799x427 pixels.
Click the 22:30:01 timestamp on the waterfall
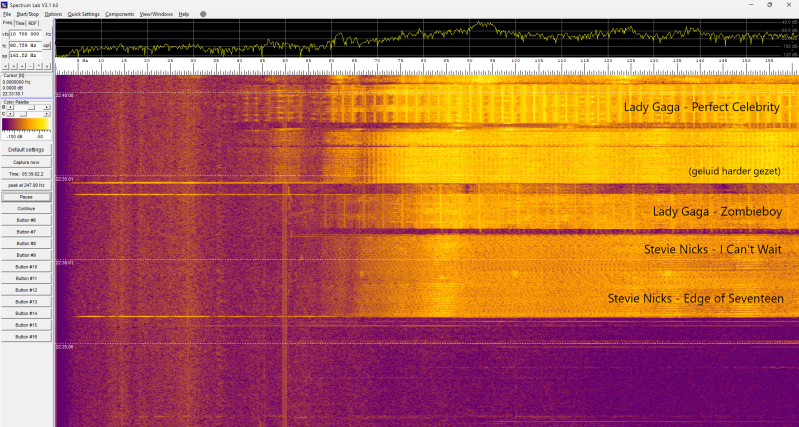[65, 263]
